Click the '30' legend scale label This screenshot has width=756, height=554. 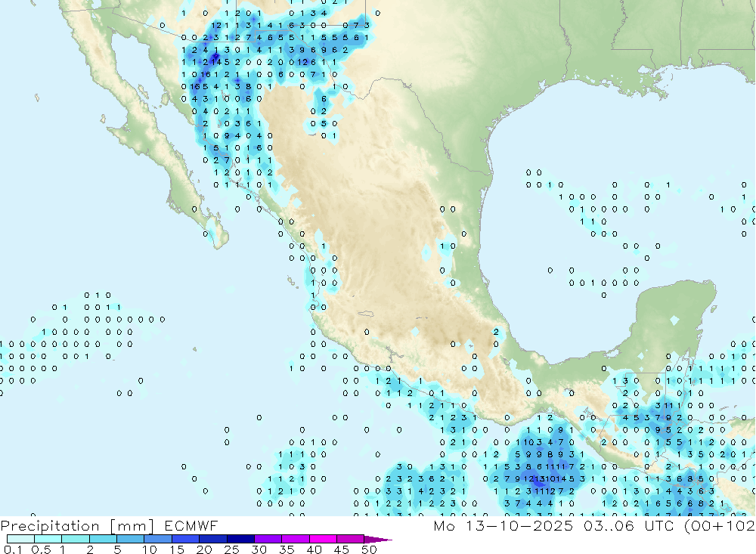tap(259, 549)
